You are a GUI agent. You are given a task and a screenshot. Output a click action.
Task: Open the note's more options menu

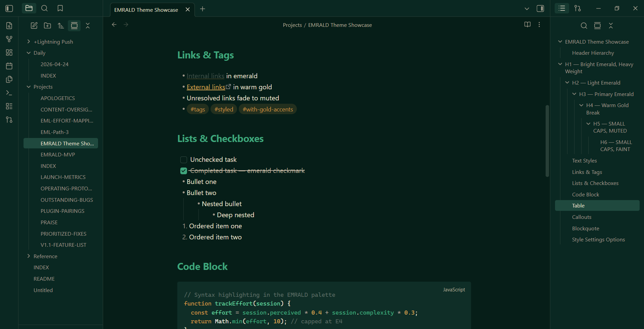[539, 25]
